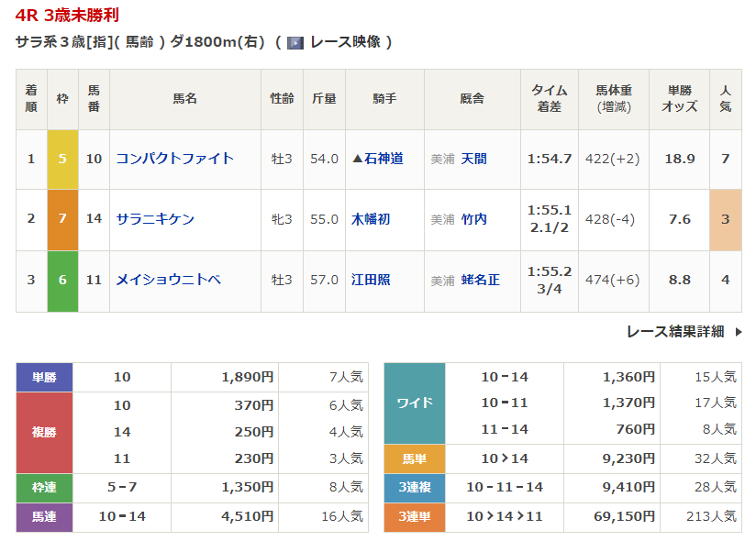
Task: Click the green frame 6 color cell
Action: 62,280
